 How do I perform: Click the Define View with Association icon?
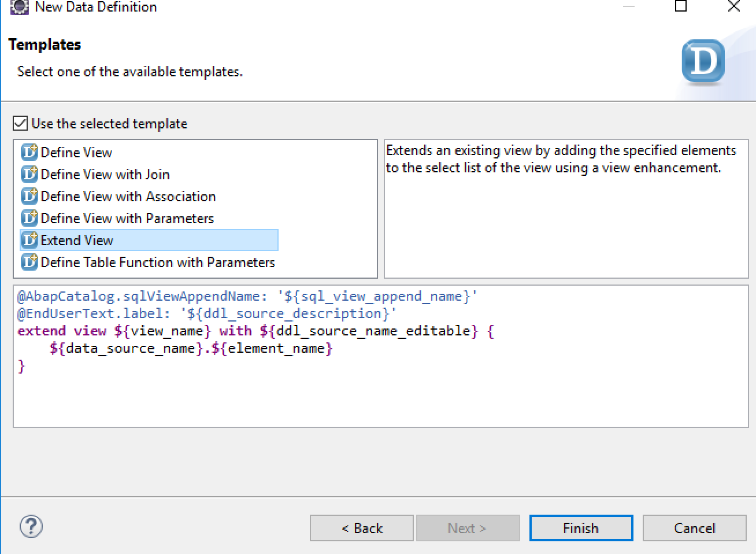pos(29,196)
